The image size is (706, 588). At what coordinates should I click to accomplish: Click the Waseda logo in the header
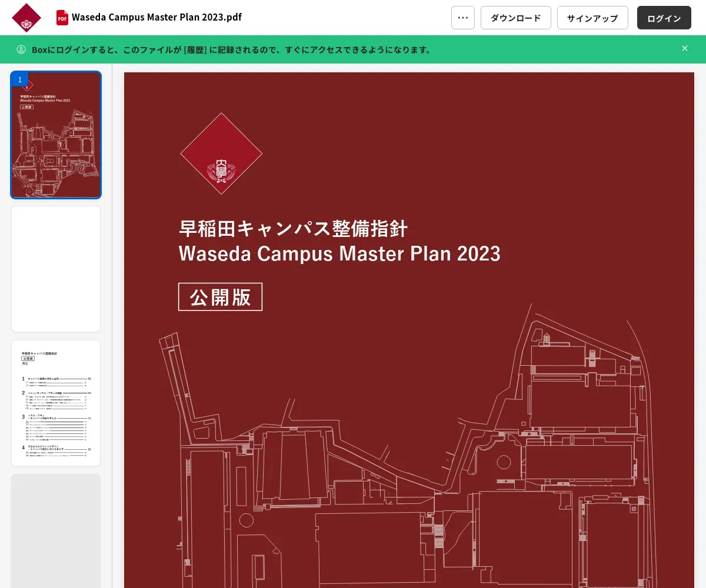26,18
